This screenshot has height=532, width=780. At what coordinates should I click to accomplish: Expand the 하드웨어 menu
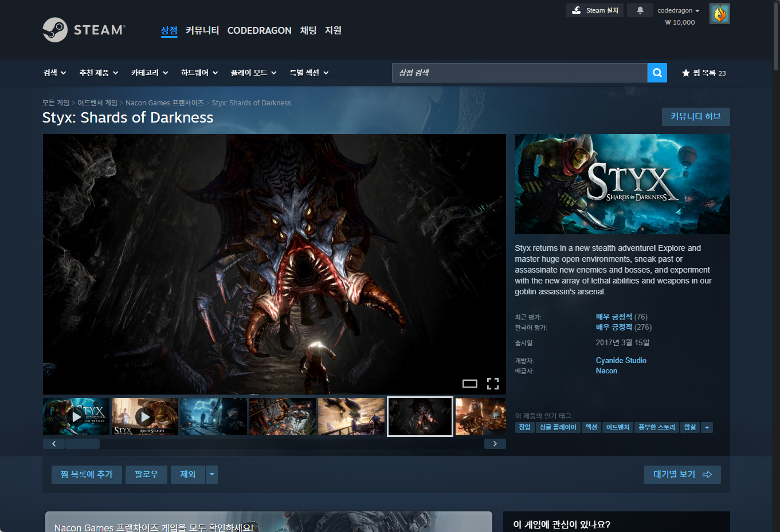point(199,73)
